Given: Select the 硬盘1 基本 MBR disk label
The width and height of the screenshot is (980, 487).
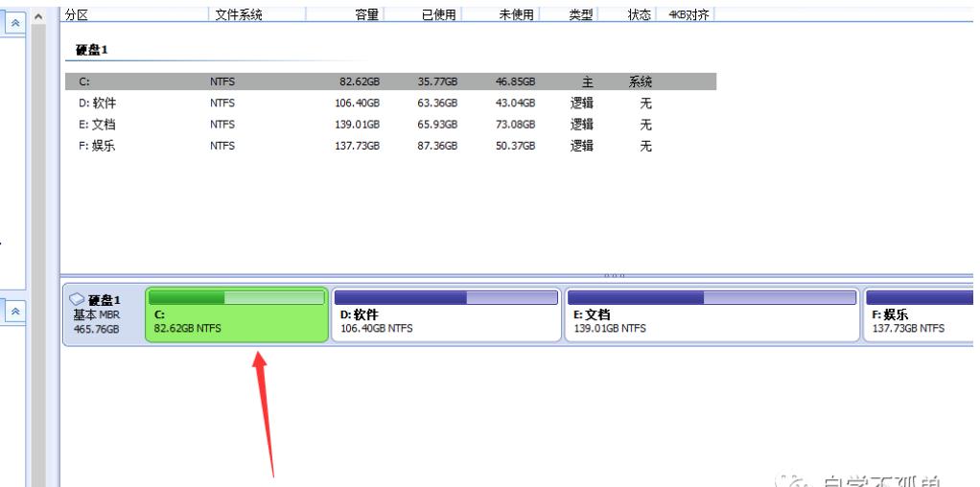Looking at the screenshot, I should pos(105,314).
